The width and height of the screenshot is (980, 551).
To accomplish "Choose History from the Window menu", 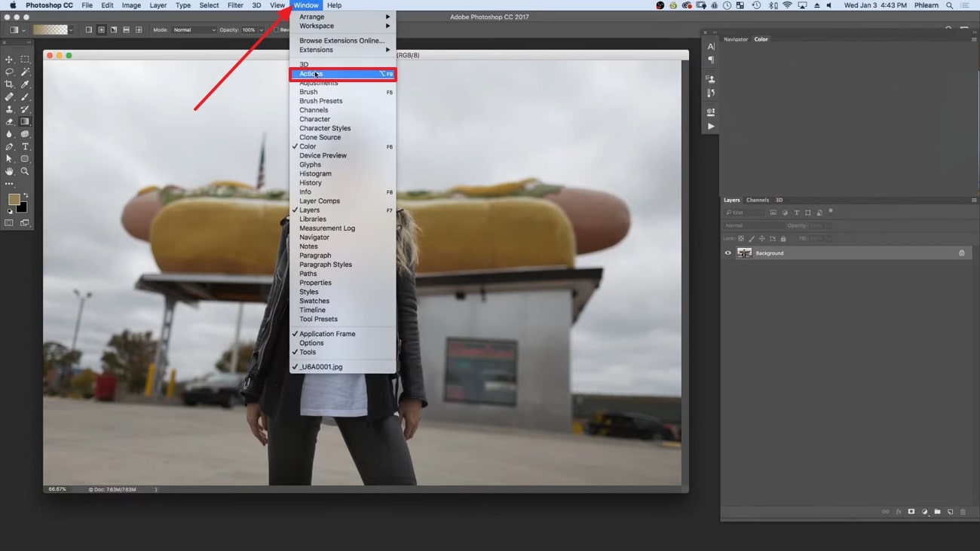I will (343, 182).
